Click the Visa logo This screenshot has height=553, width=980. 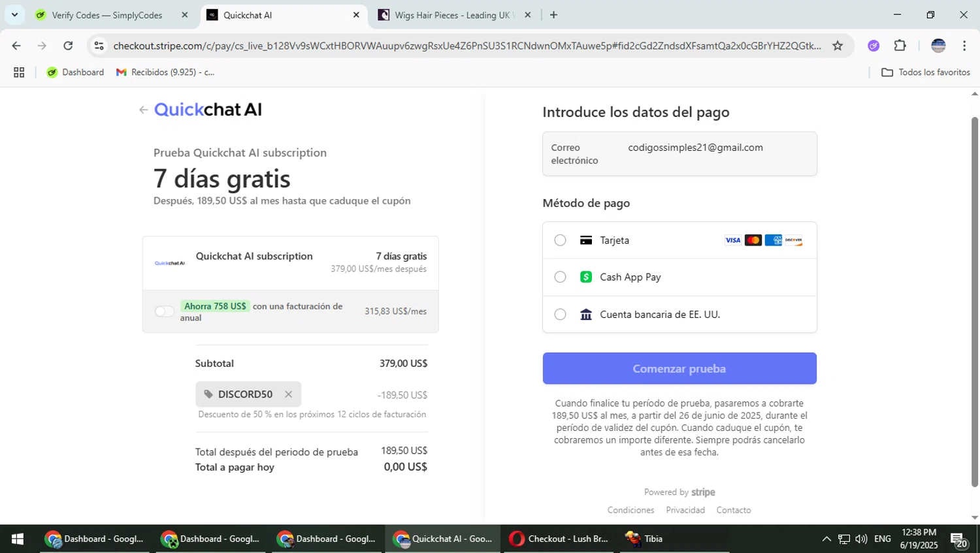[733, 240]
